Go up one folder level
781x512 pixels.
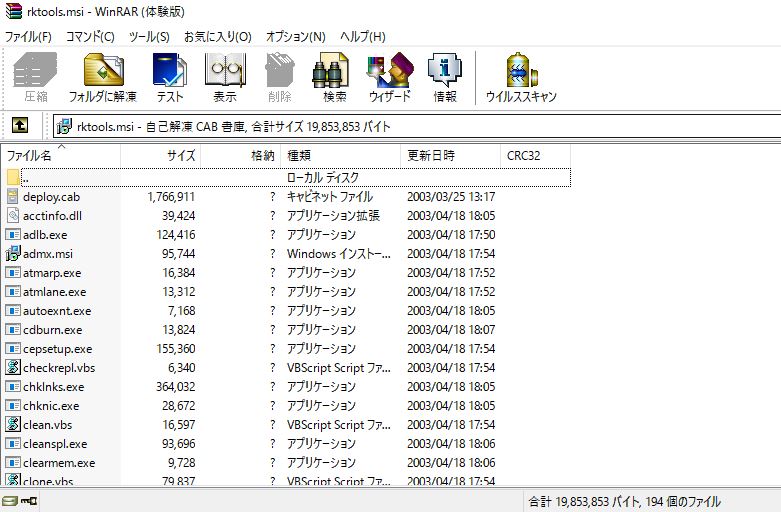(20, 125)
